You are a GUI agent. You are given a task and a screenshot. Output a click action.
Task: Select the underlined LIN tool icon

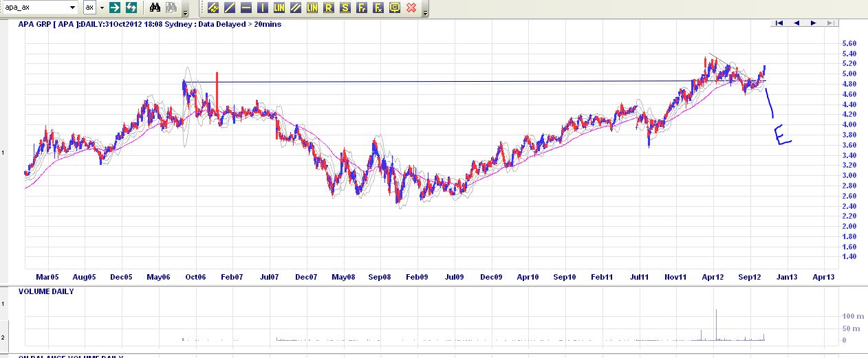[x=312, y=8]
